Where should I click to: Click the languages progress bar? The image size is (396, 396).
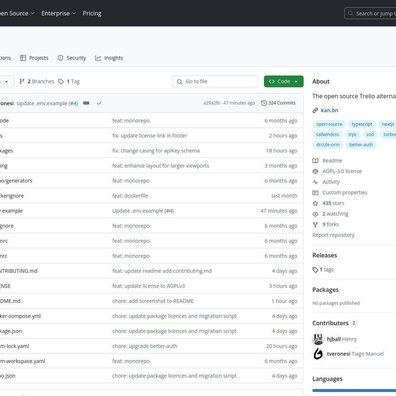[354, 390]
